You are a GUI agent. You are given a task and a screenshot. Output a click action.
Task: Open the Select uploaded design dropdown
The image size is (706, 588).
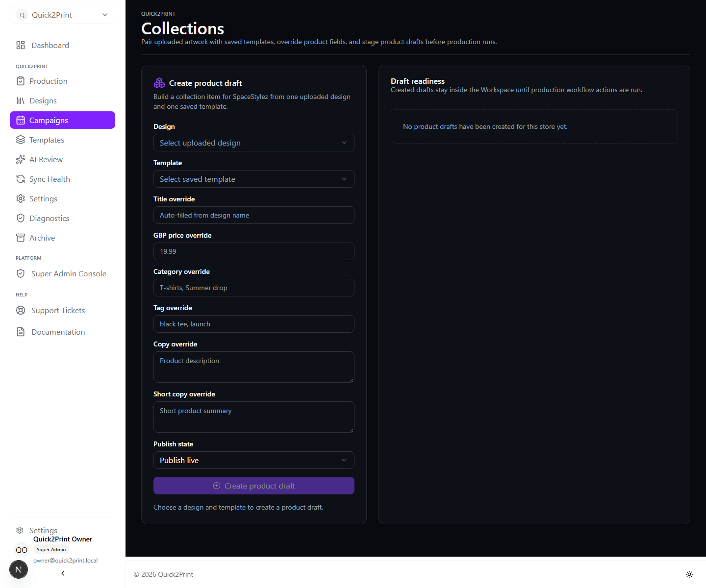coord(253,143)
